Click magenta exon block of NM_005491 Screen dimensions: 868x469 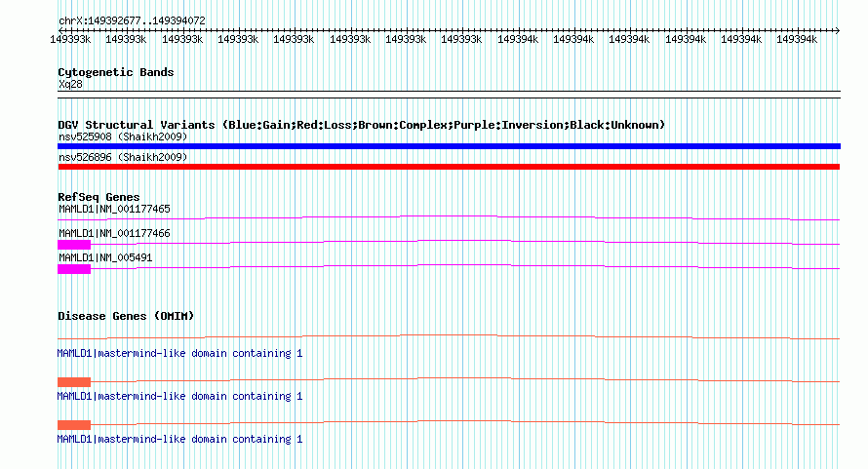[x=74, y=269]
